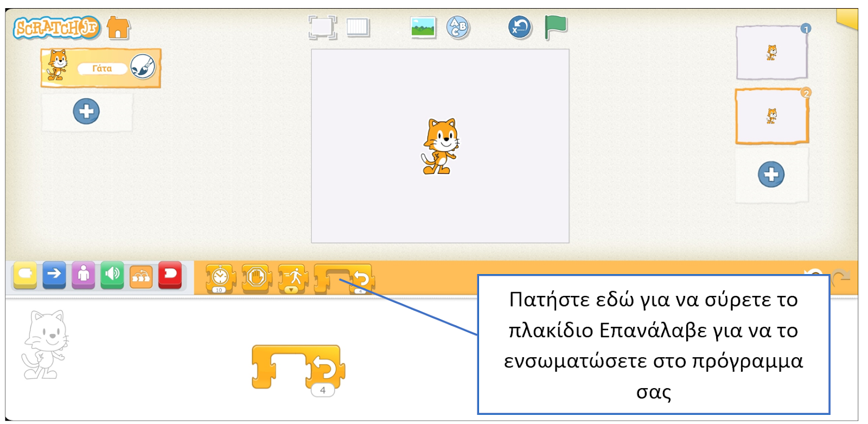Open the red end blocks category
Image resolution: width=868 pixels, height=424 pixels.
(170, 275)
